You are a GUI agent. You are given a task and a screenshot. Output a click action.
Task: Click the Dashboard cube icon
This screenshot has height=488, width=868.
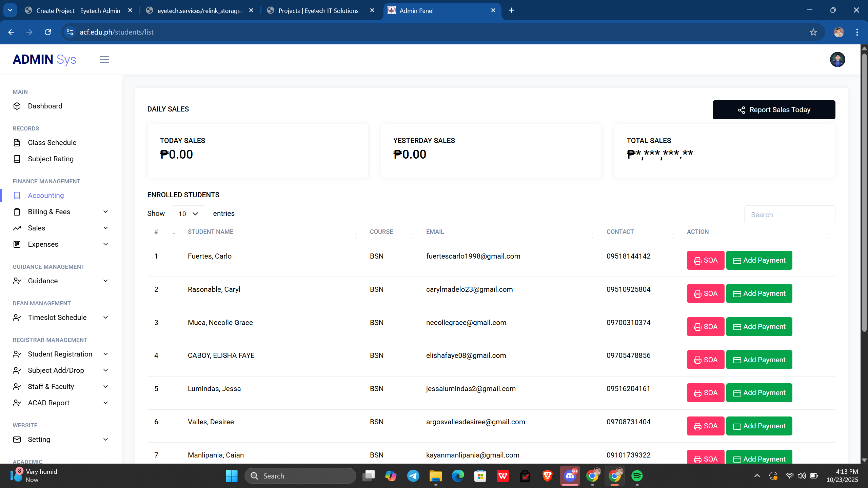click(17, 106)
